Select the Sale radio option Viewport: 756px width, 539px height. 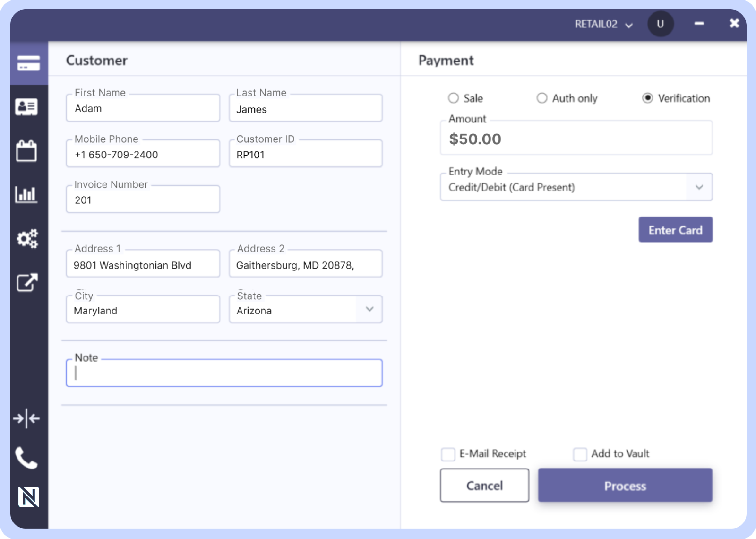click(x=454, y=98)
